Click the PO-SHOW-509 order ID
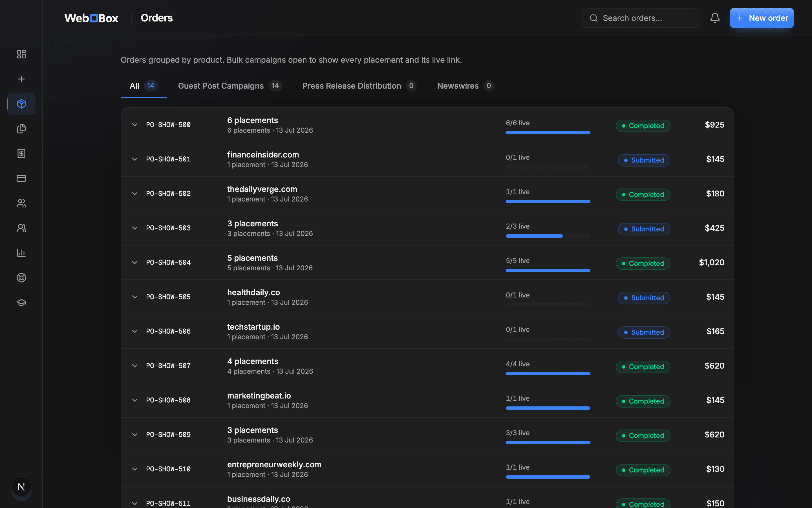812x508 pixels. pos(168,435)
